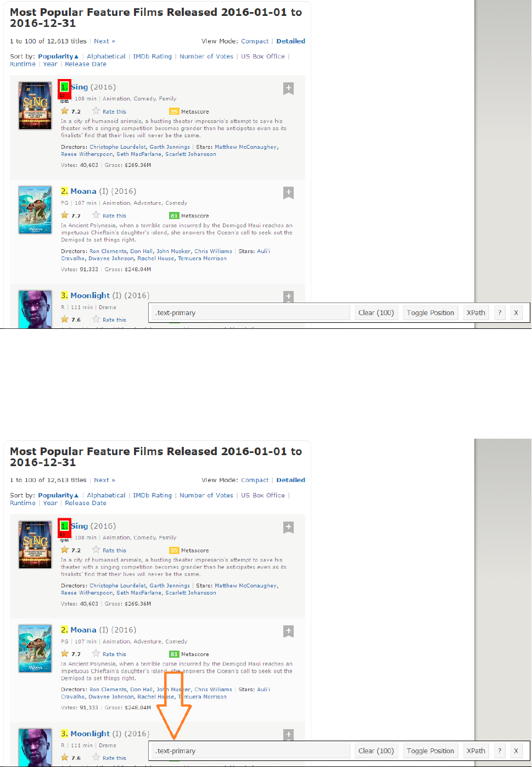Screen dimensions: 532x767
Task: Click Sing's 59 Metascore badge, upper page copy
Action: pos(174,111)
